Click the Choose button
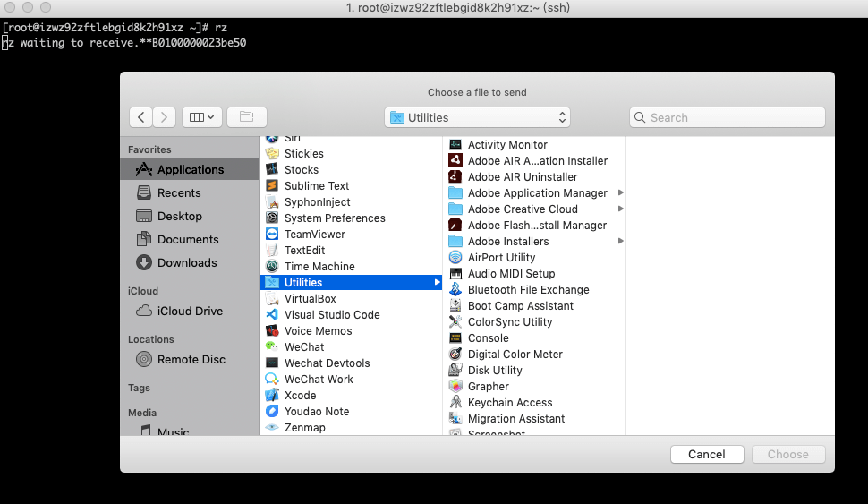868x504 pixels. pyautogui.click(x=788, y=454)
